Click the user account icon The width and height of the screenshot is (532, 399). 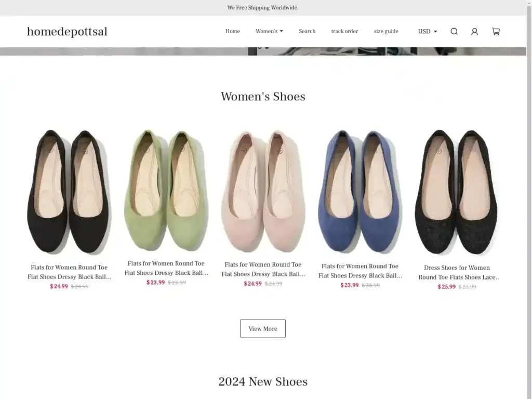[474, 32]
